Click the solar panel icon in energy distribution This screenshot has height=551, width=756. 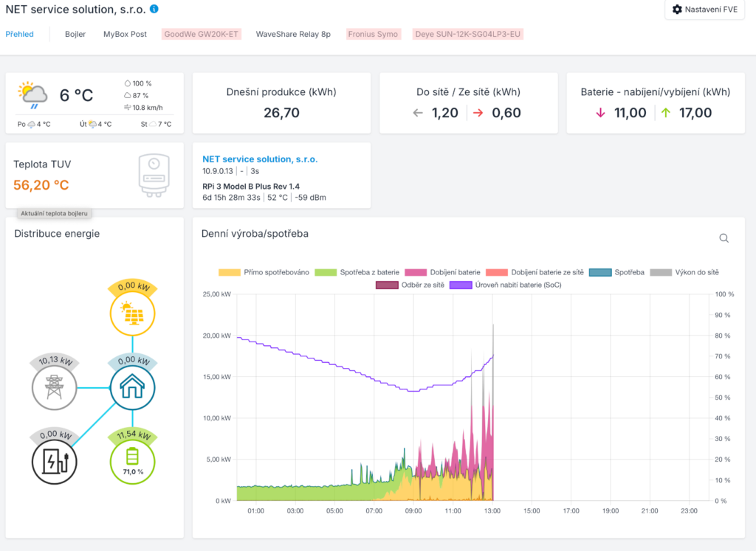click(x=132, y=315)
